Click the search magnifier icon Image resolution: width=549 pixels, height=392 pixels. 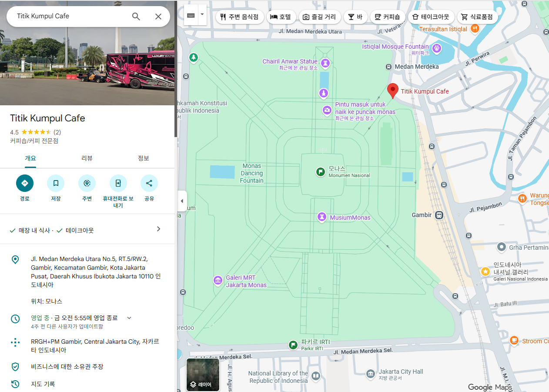pos(136,17)
